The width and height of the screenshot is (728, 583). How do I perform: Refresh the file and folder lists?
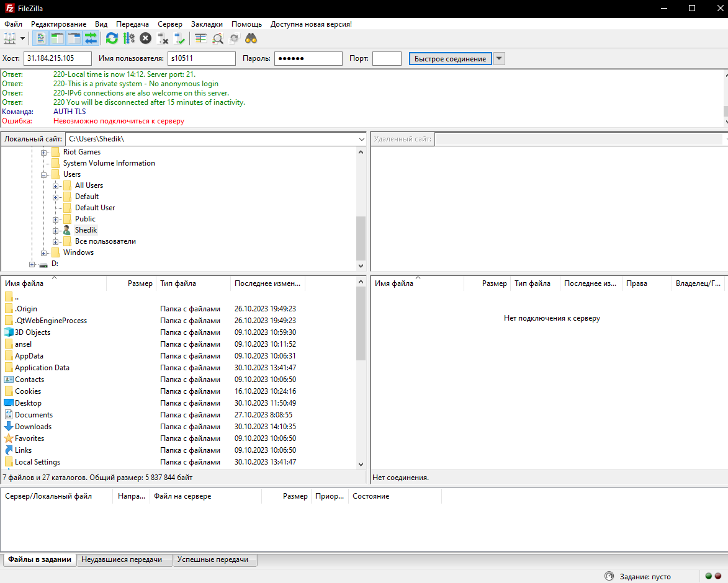(x=112, y=38)
